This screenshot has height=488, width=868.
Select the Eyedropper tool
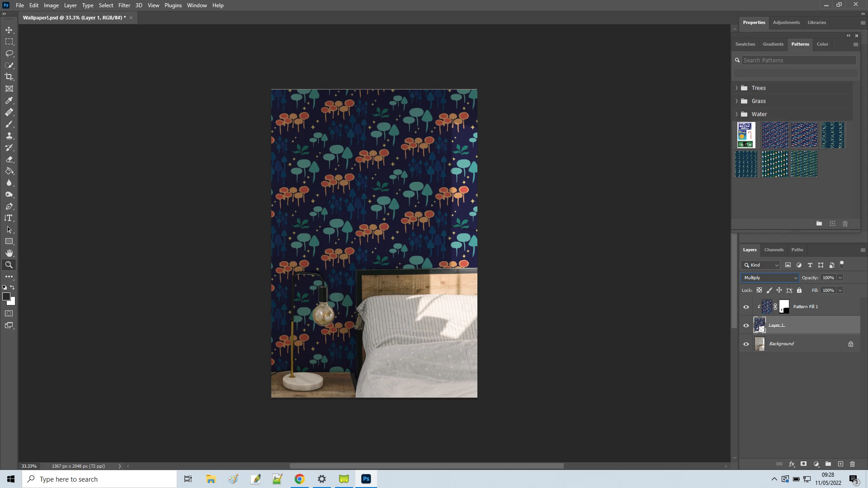(x=9, y=100)
